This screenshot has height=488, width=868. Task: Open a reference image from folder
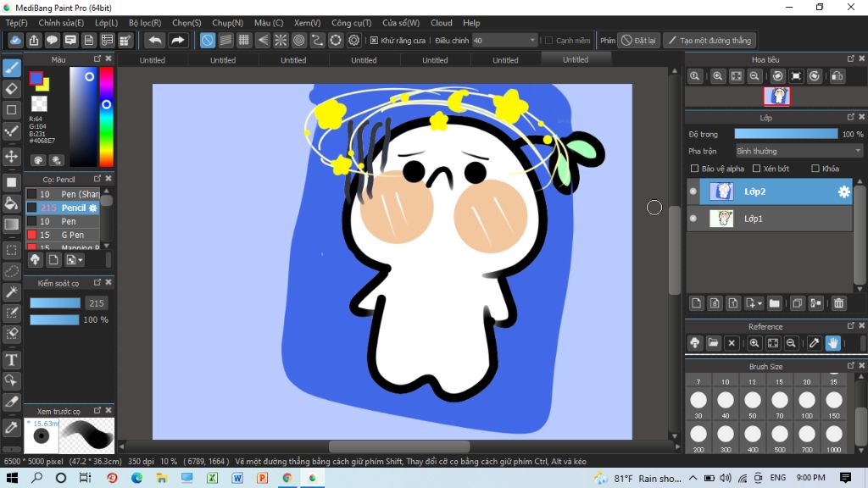(x=713, y=343)
